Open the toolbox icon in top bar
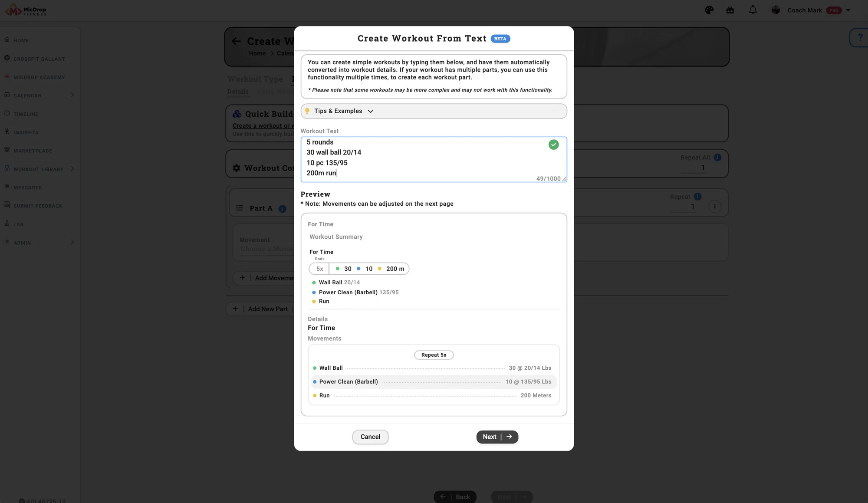868x503 pixels. tap(730, 10)
